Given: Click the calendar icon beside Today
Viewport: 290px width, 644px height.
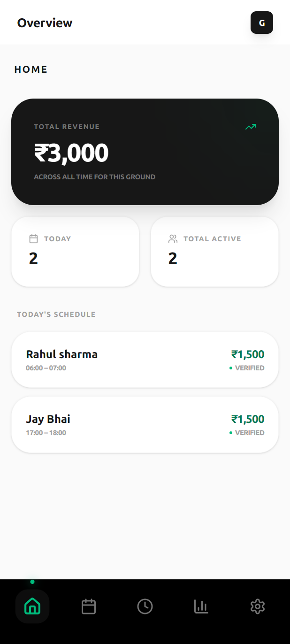Looking at the screenshot, I should pyautogui.click(x=33, y=239).
